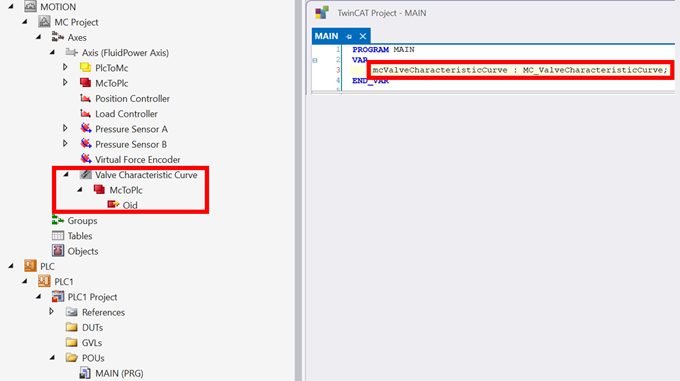Pin the MAIN tab

pos(349,36)
